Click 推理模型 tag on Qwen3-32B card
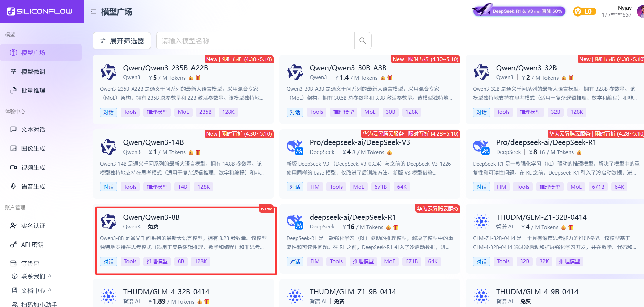The height and width of the screenshot is (307, 644). point(530,112)
